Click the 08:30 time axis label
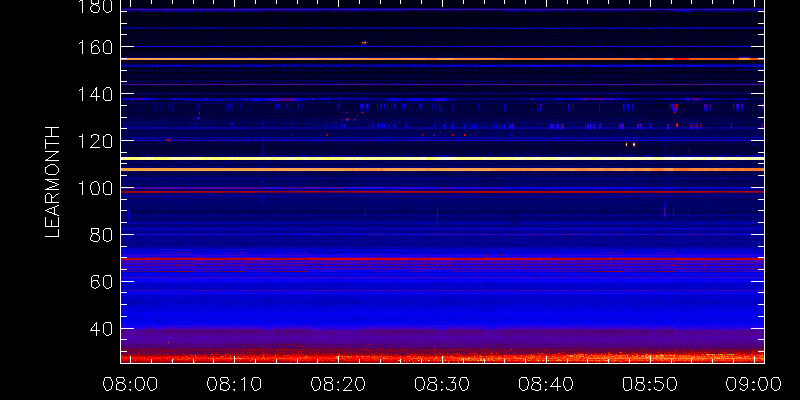The image size is (800, 400). tap(442, 384)
